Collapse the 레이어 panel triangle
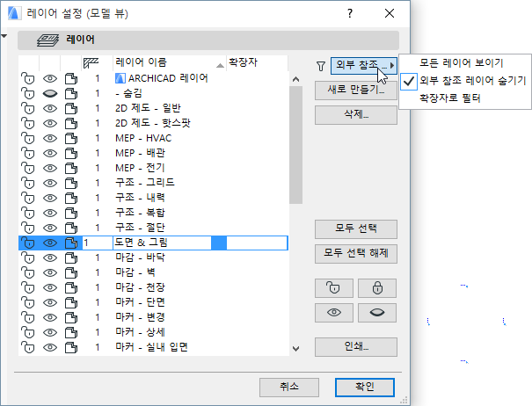 pyautogui.click(x=4, y=36)
